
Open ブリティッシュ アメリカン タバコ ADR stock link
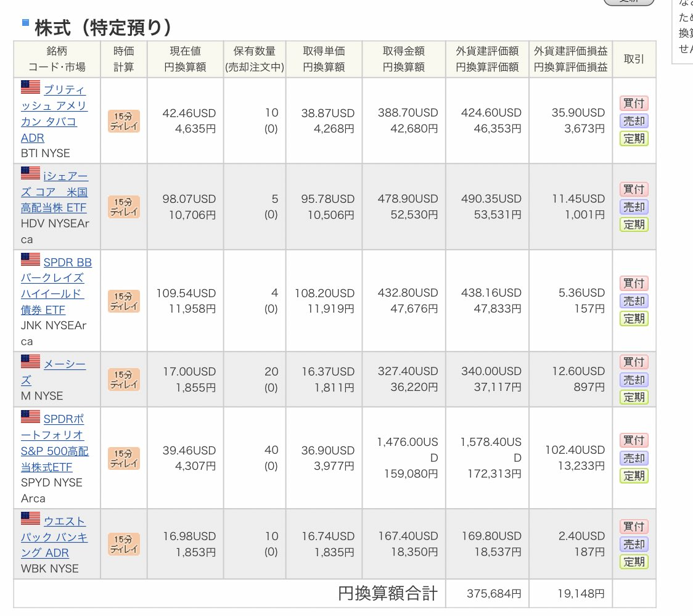(x=54, y=113)
